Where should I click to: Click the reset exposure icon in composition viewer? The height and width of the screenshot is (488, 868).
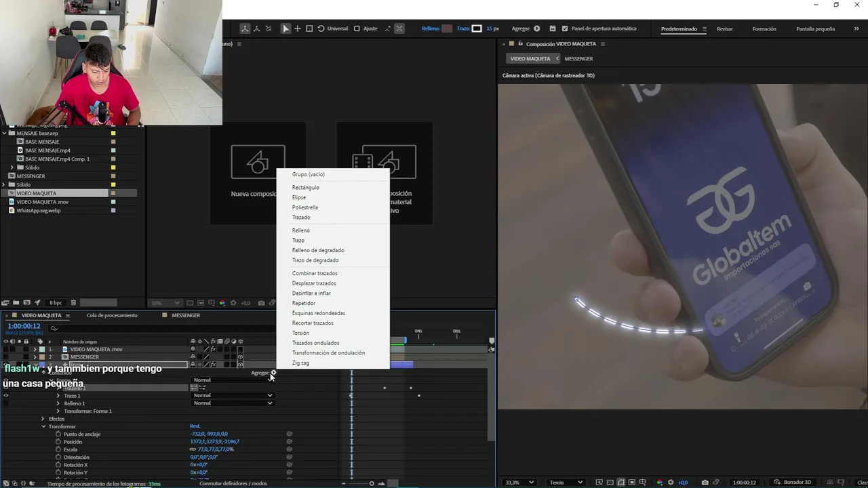pyautogui.click(x=671, y=483)
